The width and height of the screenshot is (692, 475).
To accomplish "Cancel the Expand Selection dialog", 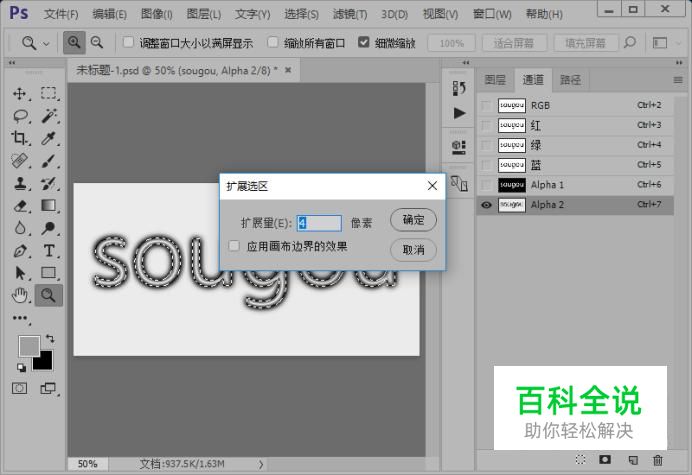I will click(414, 250).
